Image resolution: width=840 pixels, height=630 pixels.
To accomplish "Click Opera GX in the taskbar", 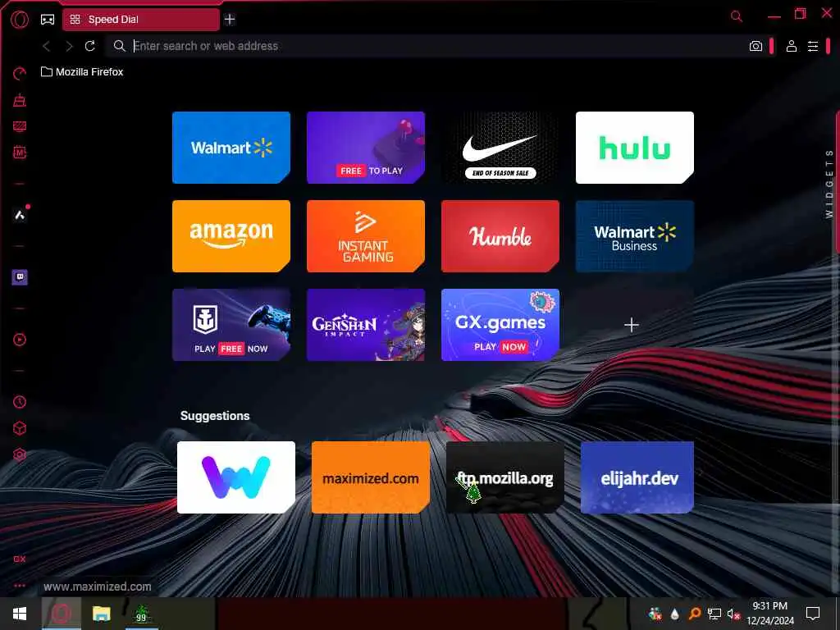I will tap(61, 614).
